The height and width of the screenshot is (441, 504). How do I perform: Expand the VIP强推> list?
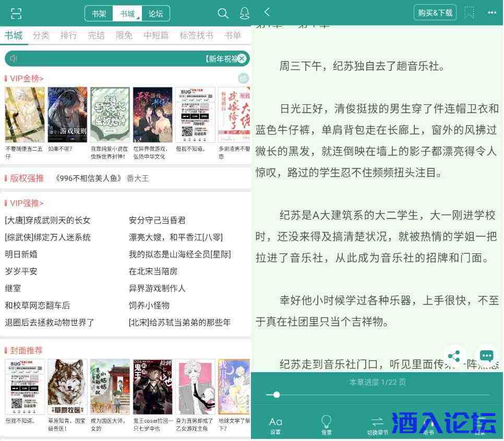(x=27, y=203)
